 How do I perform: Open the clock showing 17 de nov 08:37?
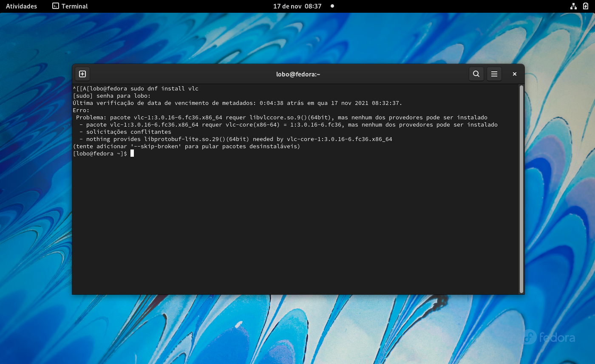coord(297,6)
